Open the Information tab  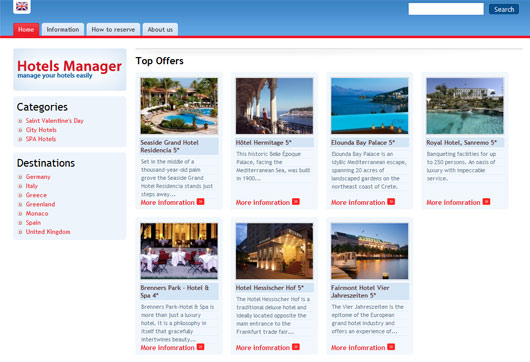pyautogui.click(x=63, y=29)
